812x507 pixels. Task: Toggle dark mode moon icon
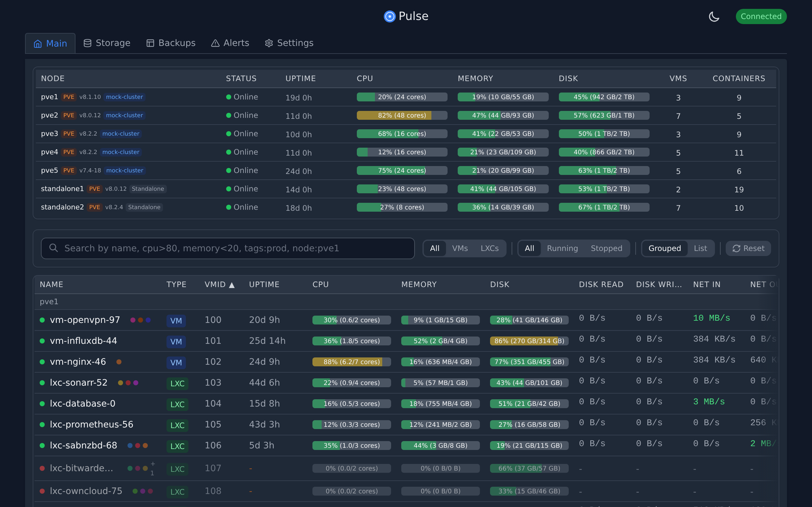click(x=714, y=16)
